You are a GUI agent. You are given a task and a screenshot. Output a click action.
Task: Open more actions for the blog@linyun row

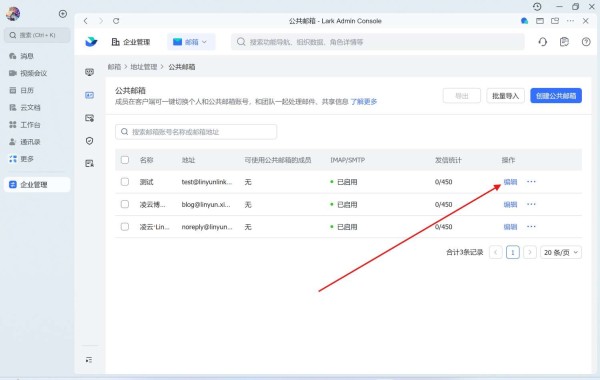click(531, 204)
